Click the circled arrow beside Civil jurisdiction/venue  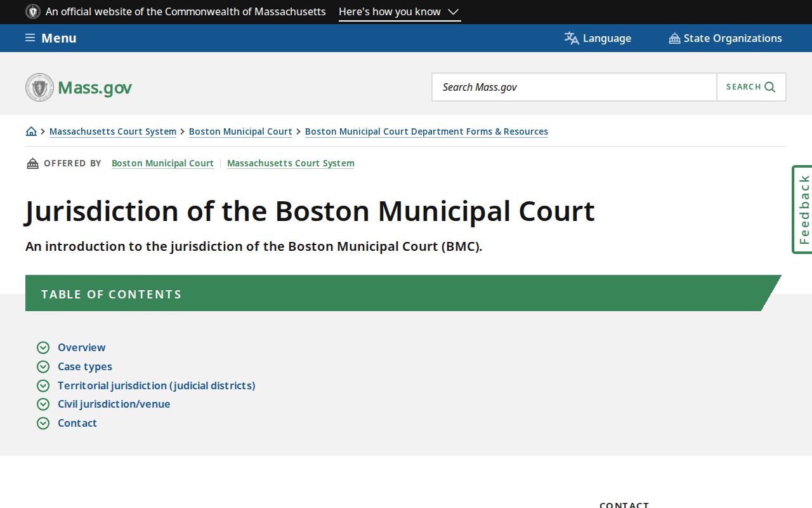point(43,404)
